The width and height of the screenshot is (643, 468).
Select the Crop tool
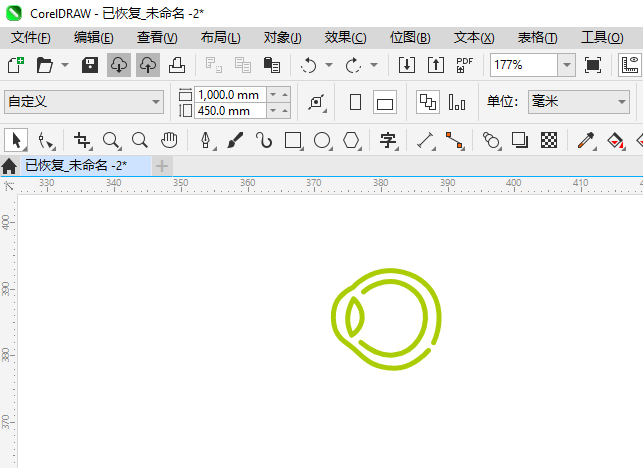(82, 140)
